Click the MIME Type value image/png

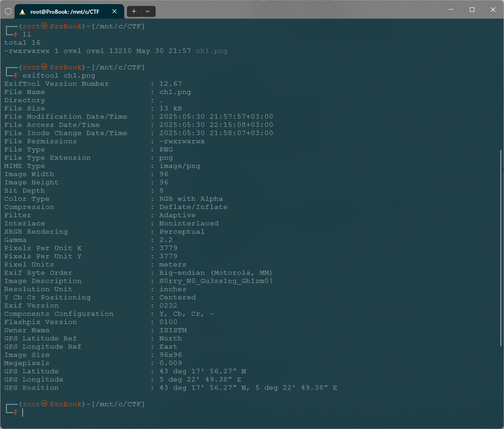tap(180, 166)
